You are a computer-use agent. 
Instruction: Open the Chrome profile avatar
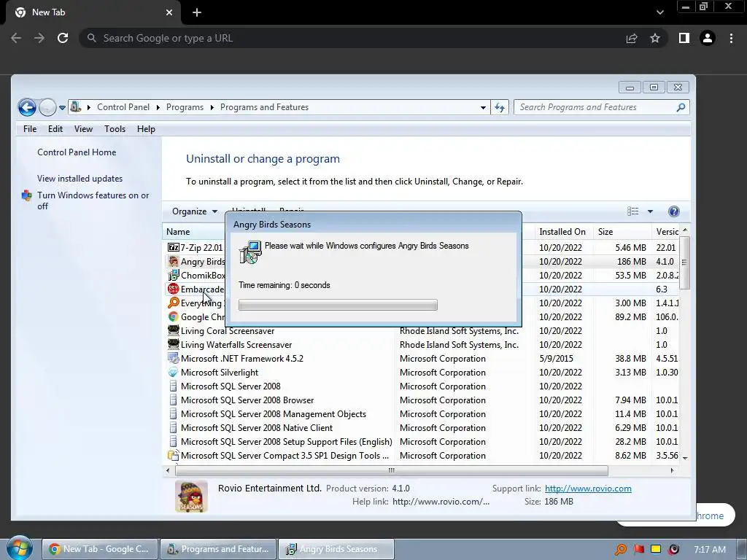click(x=708, y=38)
